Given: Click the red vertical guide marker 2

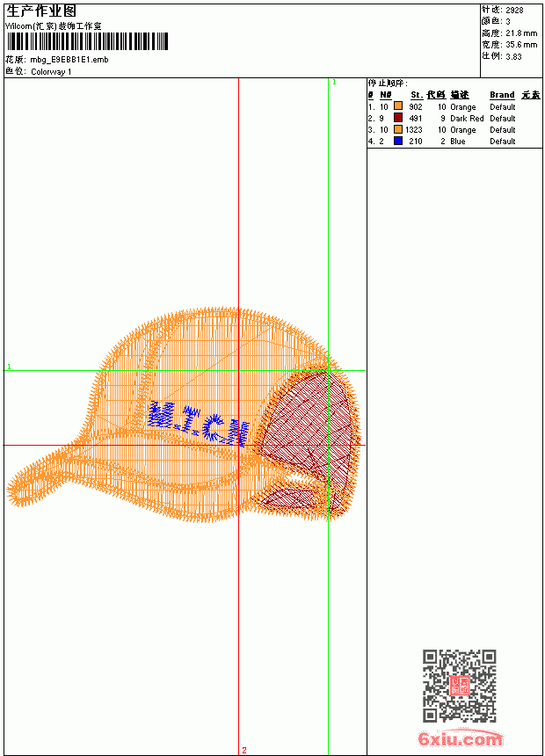Looking at the screenshot, I should 244,750.
